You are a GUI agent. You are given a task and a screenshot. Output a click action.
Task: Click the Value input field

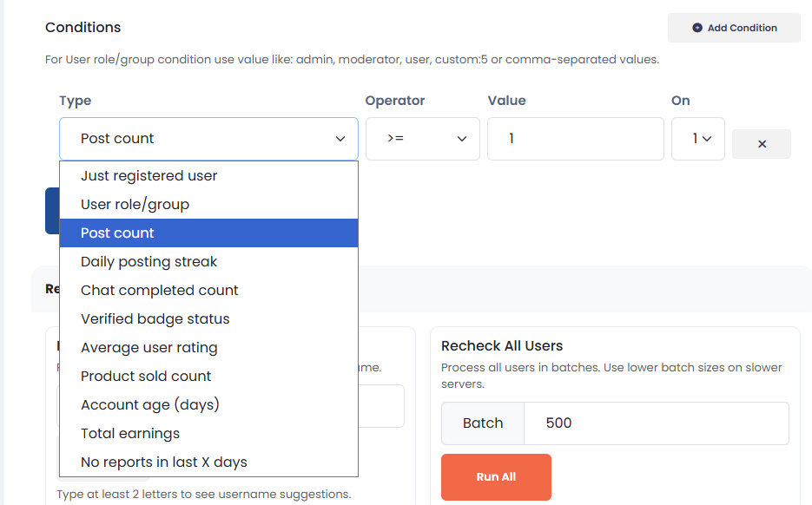[x=575, y=139]
